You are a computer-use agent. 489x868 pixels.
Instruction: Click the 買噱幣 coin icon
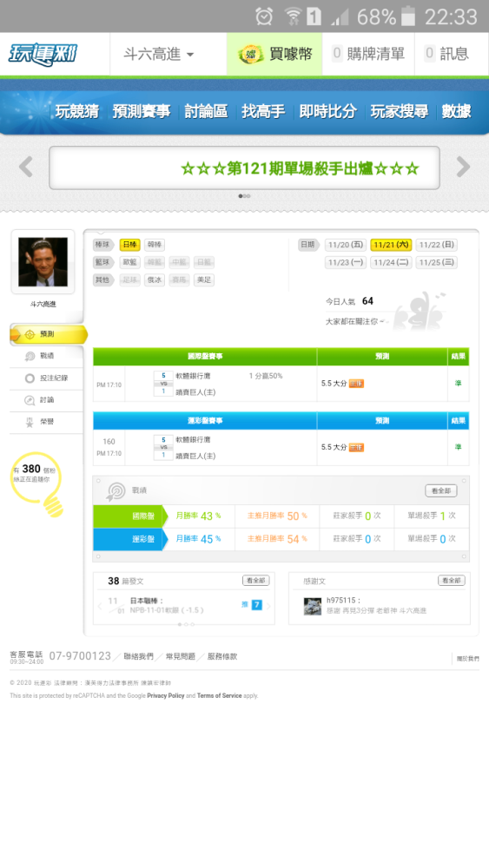click(x=251, y=54)
